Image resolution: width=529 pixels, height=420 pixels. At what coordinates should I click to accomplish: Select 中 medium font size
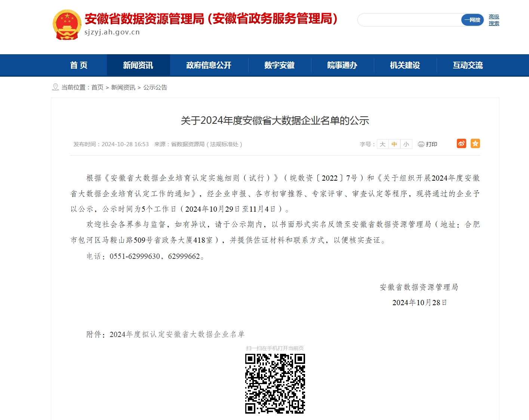pos(394,144)
